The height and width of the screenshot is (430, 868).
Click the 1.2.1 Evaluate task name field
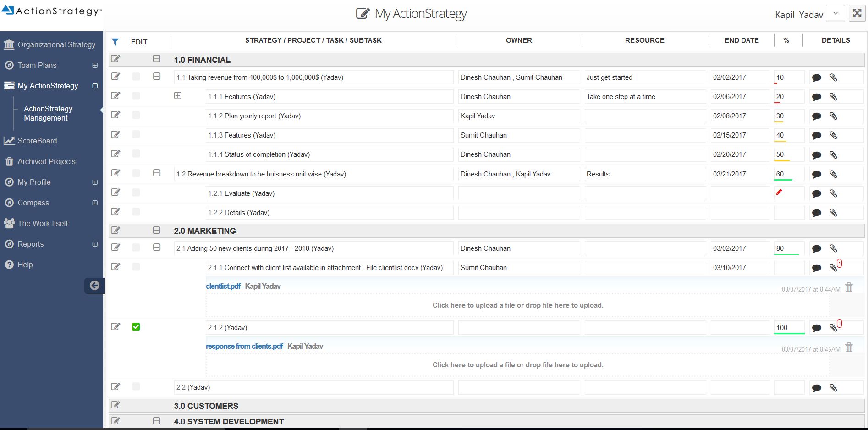coord(330,193)
